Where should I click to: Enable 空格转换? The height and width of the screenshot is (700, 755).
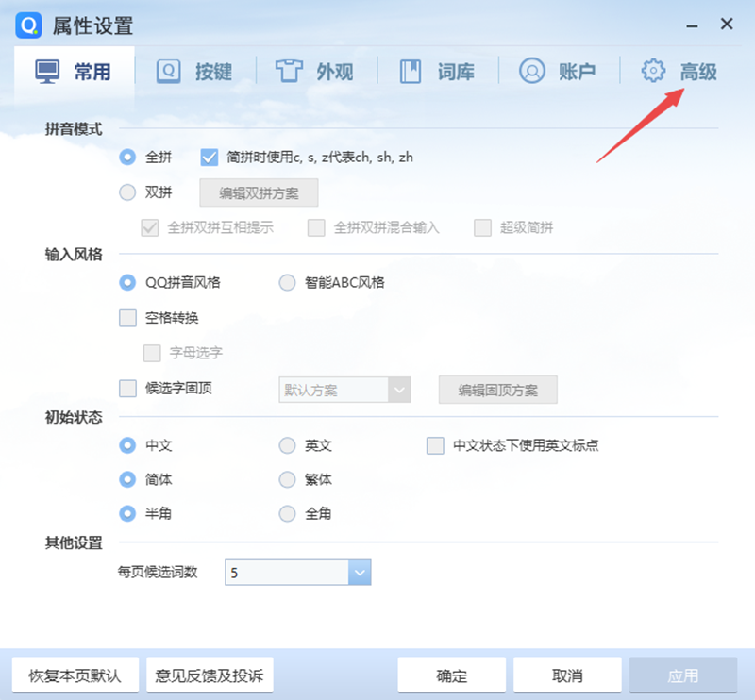pyautogui.click(x=126, y=318)
